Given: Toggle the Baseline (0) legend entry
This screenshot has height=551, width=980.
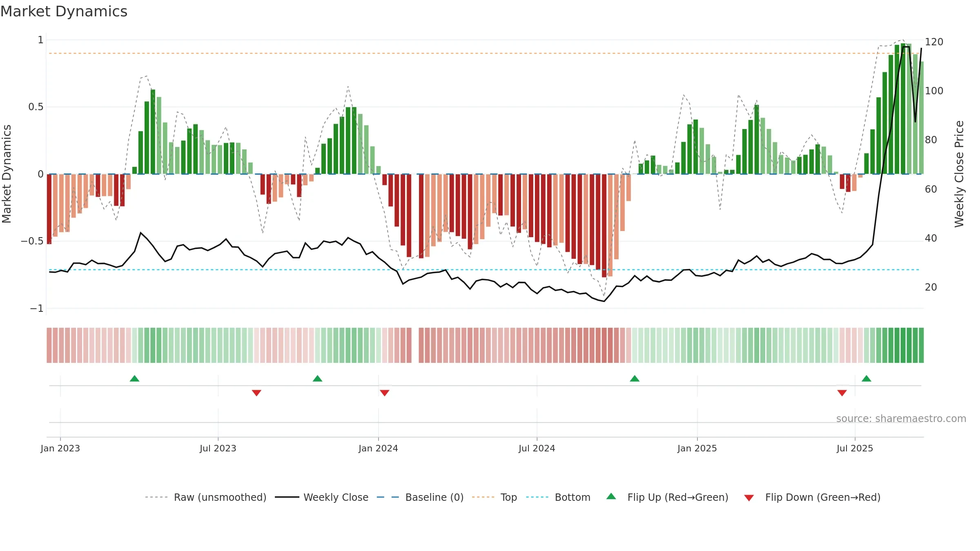Looking at the screenshot, I should pyautogui.click(x=420, y=497).
